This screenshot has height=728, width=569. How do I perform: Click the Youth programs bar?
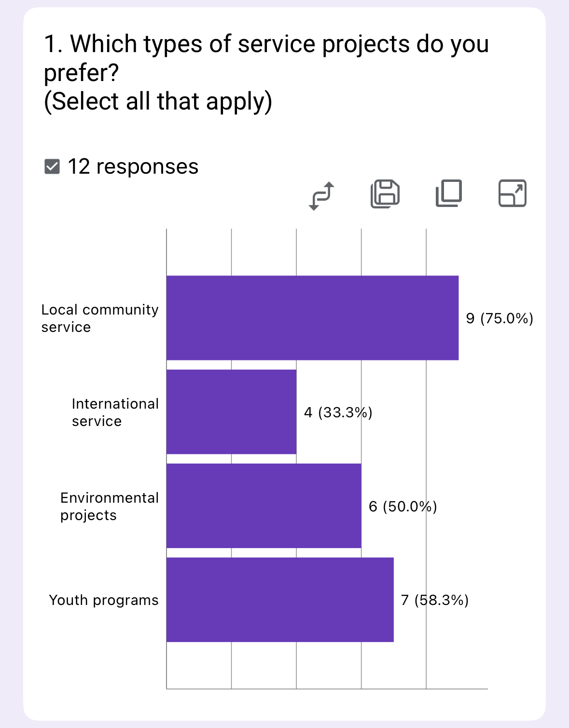280,600
